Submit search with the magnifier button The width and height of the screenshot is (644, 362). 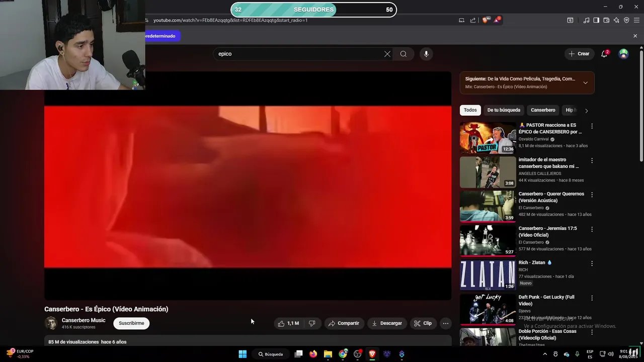404,54
